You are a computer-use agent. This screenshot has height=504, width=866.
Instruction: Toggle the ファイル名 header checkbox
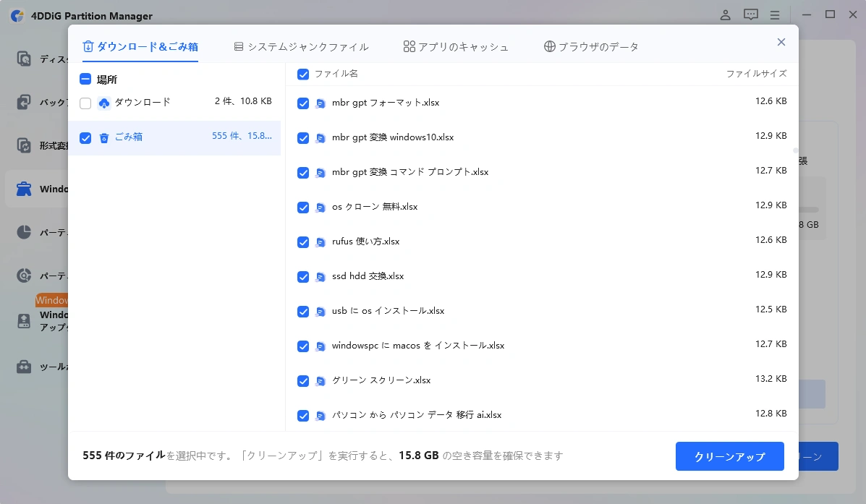[302, 74]
